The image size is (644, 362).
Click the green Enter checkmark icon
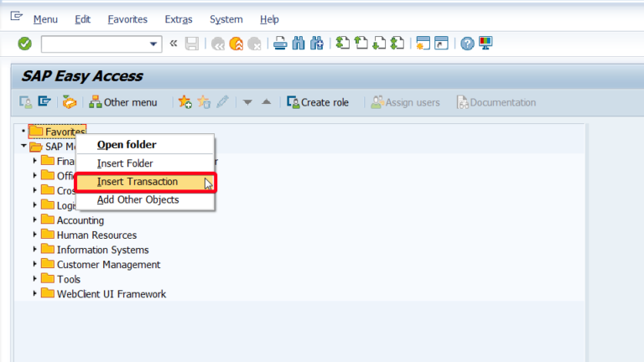click(24, 44)
